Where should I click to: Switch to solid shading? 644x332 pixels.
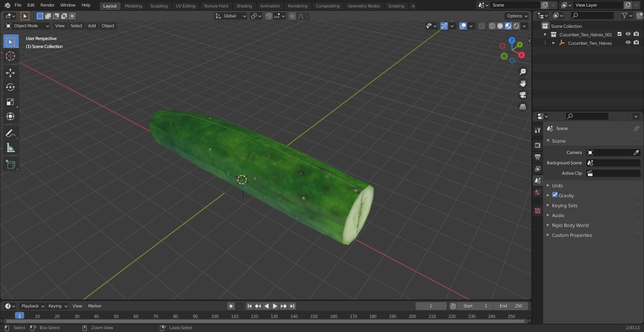(x=500, y=26)
